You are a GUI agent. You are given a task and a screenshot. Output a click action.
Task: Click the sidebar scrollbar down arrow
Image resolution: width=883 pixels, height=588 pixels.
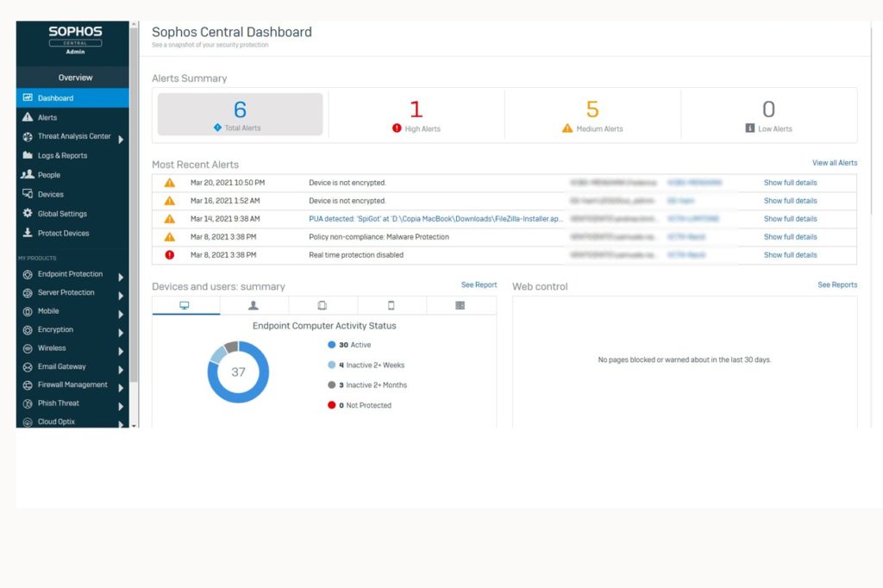pyautogui.click(x=134, y=426)
